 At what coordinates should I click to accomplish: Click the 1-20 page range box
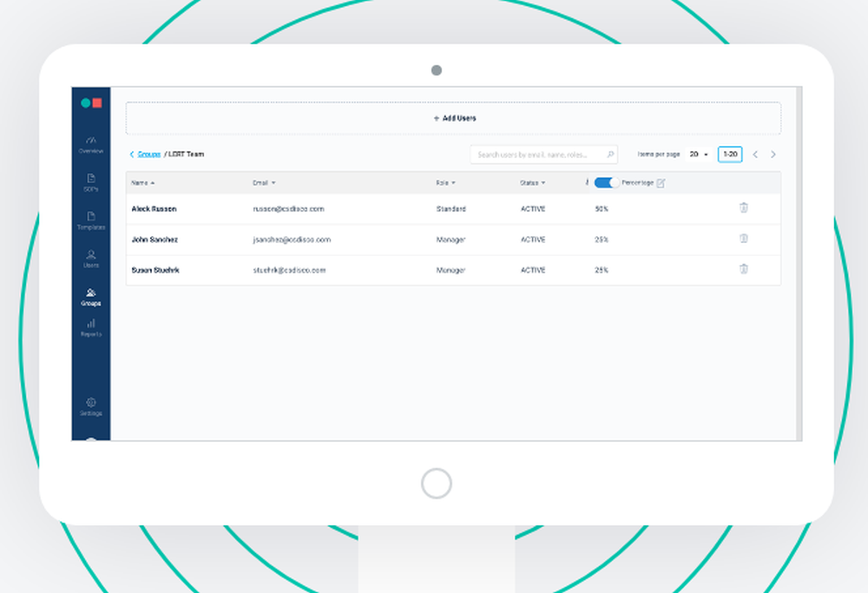(x=730, y=155)
